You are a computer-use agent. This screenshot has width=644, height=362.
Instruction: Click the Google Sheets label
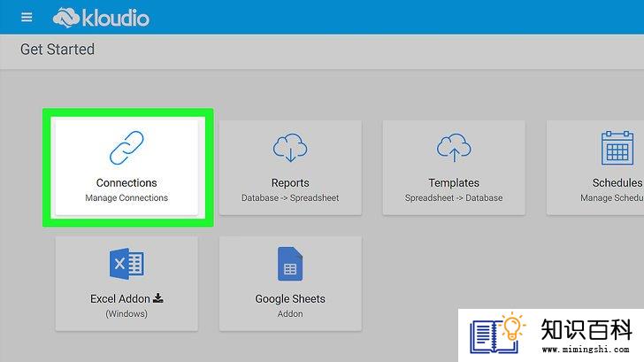click(290, 299)
